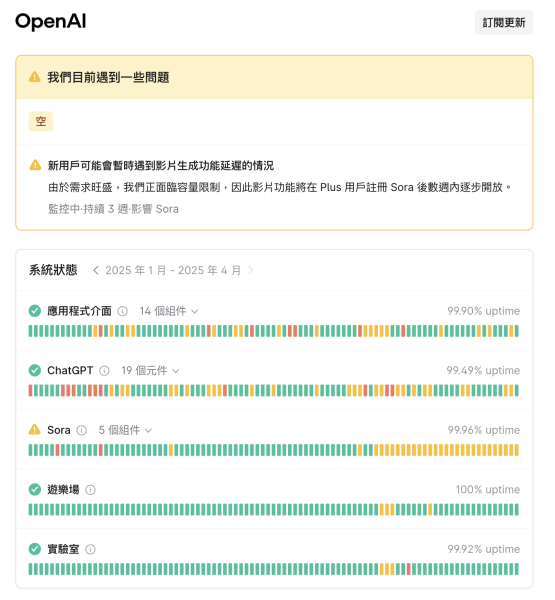This screenshot has height=600, width=555.
Task: Go to previous date range with left chevron
Action: click(96, 271)
